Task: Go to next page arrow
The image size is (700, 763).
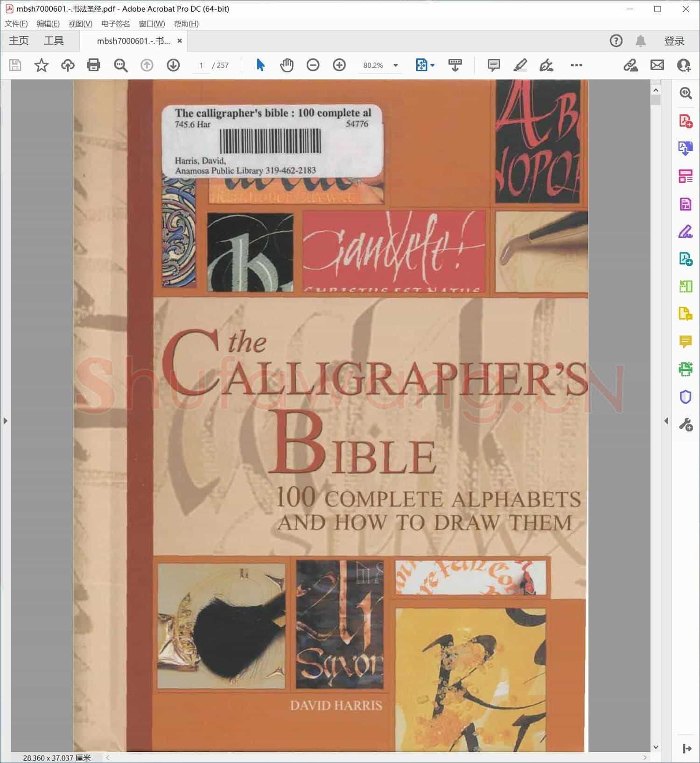Action: point(173,65)
